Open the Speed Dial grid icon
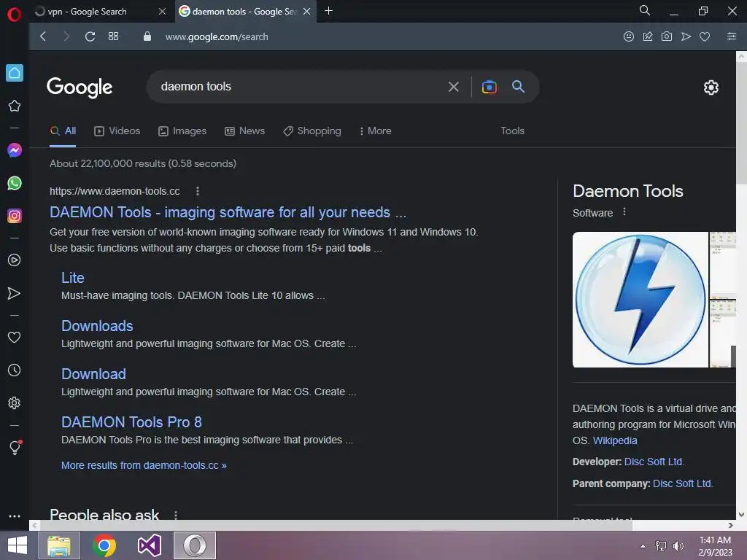Image resolution: width=747 pixels, height=560 pixels. tap(113, 36)
